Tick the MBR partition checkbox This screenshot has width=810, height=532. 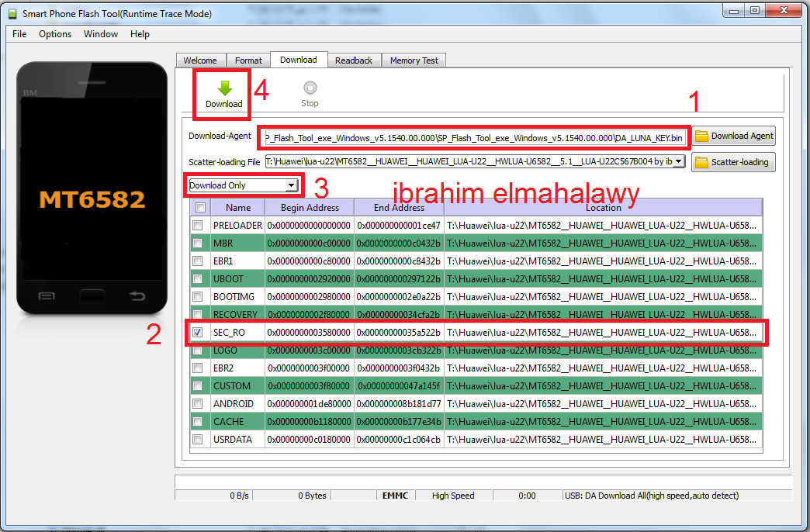[x=197, y=244]
